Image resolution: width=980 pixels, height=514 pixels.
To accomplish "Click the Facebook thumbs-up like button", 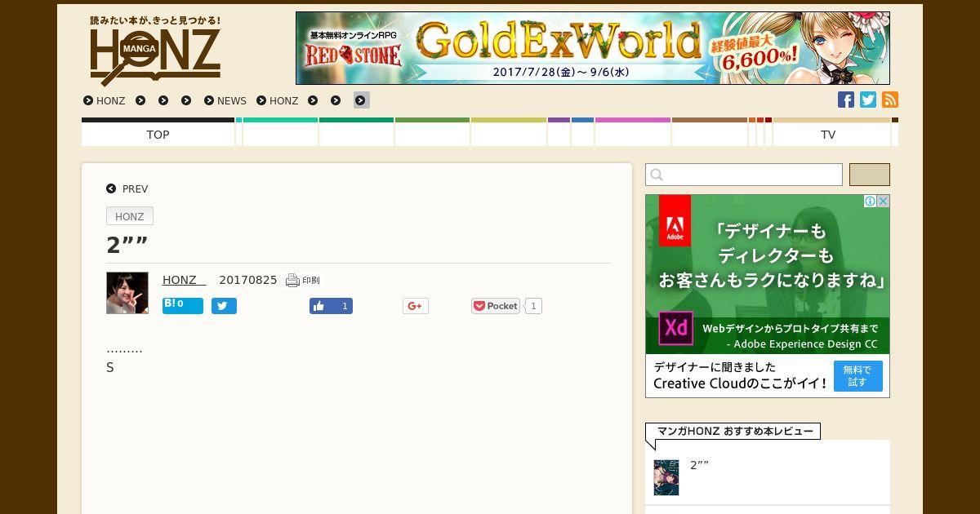I will [331, 306].
